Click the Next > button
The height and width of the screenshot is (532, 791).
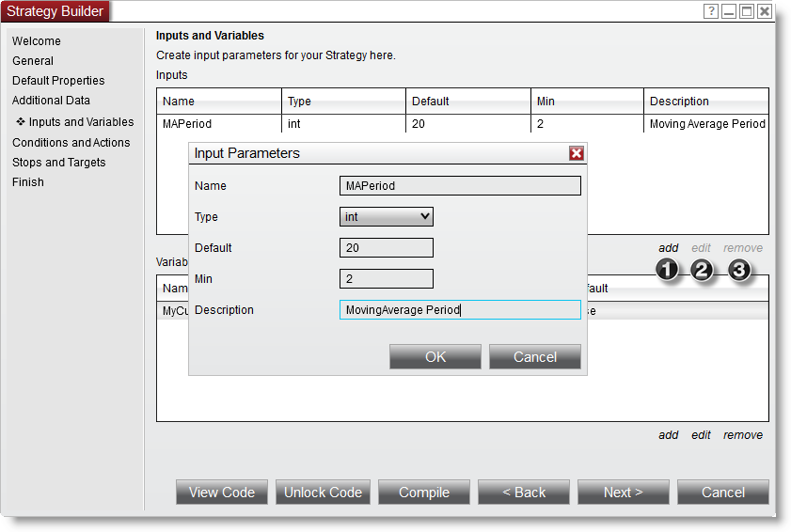[x=623, y=493]
